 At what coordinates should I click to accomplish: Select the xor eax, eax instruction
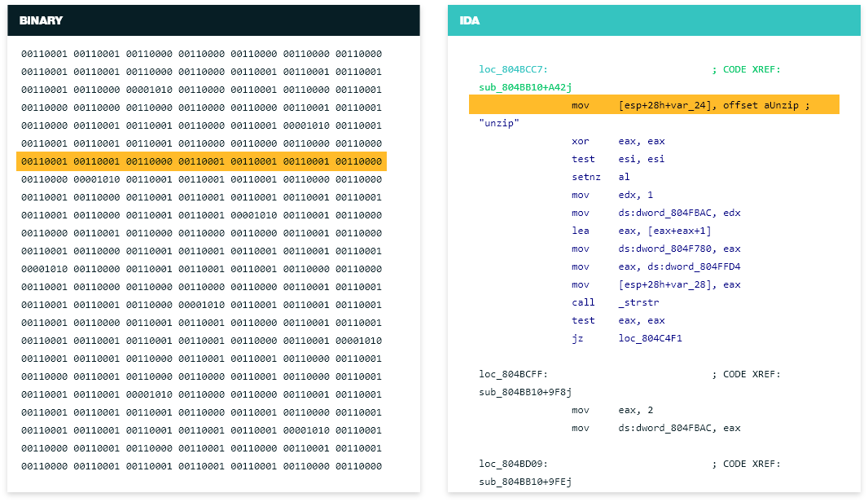[618, 141]
